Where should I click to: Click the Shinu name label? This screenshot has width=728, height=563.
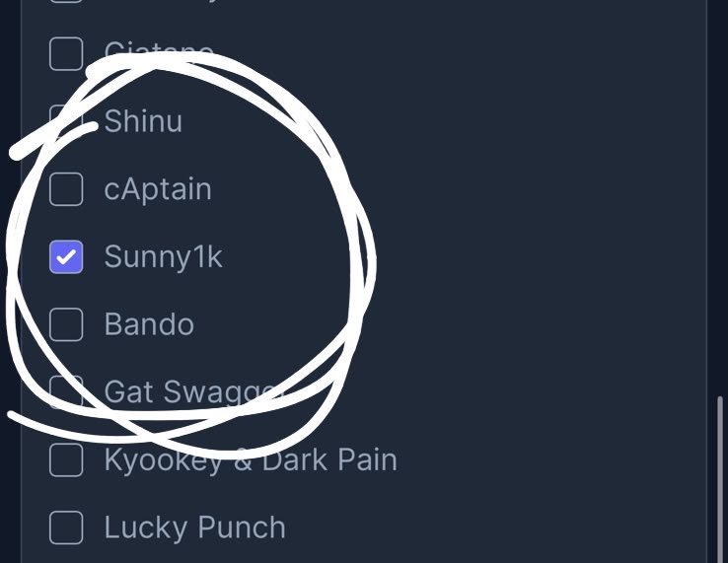143,121
